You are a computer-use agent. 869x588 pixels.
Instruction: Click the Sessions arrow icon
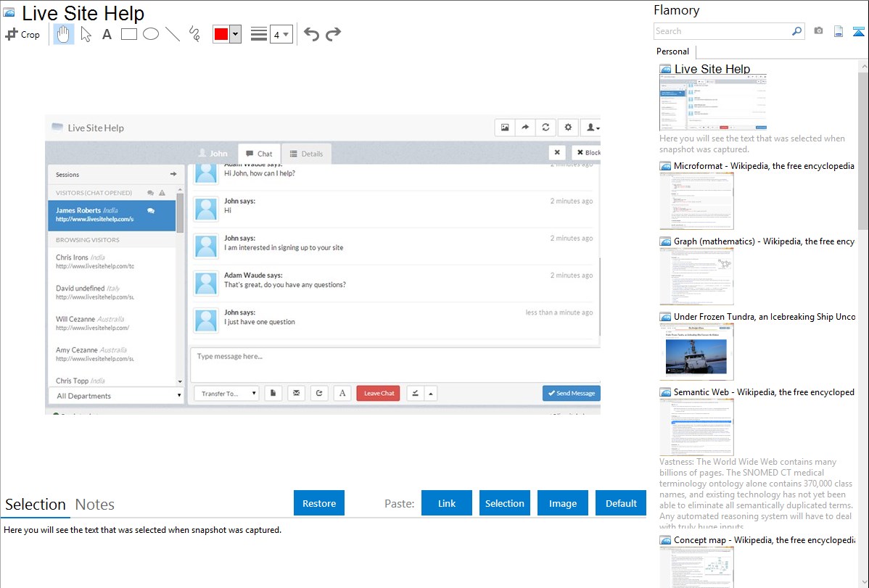pyautogui.click(x=173, y=174)
